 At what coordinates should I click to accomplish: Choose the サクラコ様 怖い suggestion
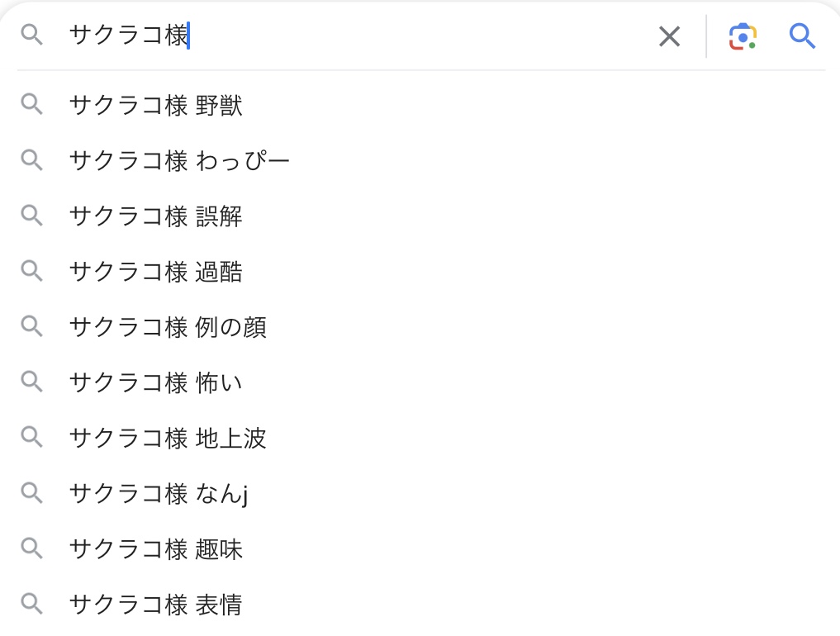156,382
